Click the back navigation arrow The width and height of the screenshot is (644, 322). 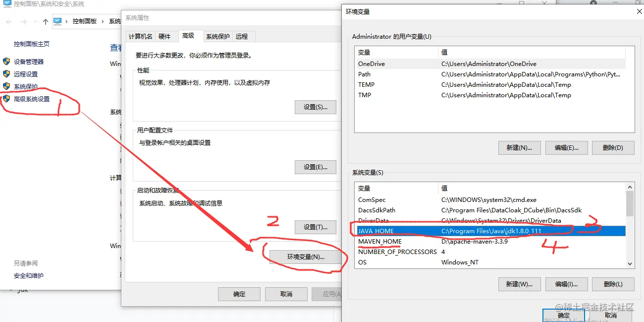(8, 21)
